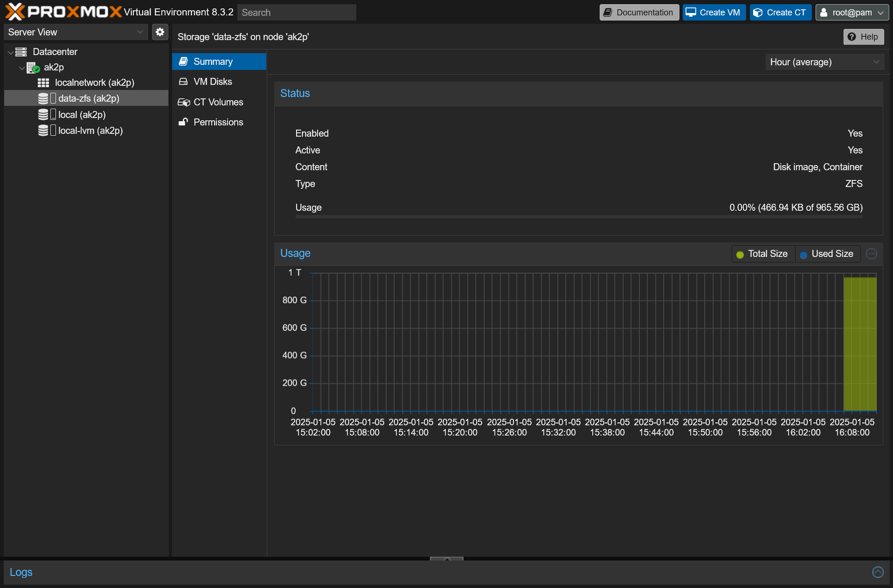
Task: Click the Summary book icon
Action: tap(184, 62)
